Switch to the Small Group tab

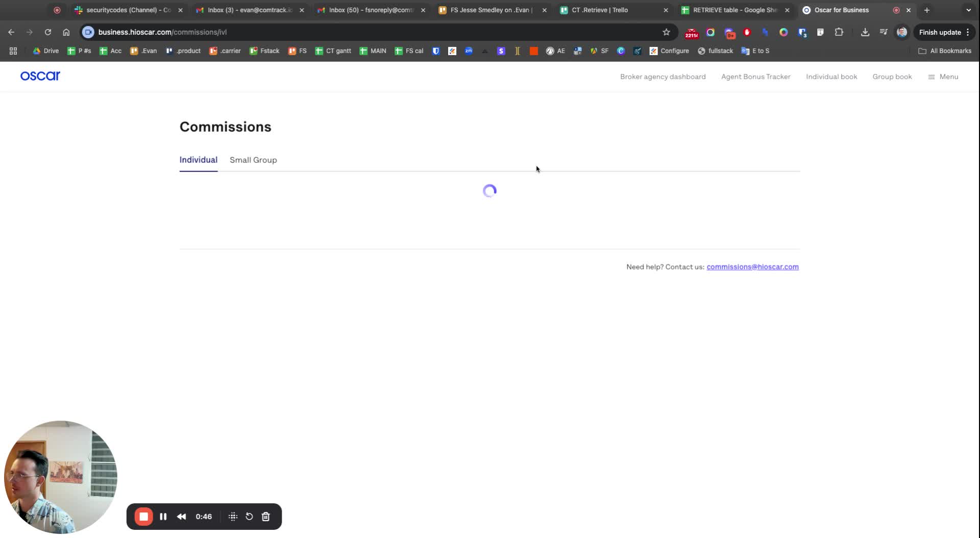(253, 160)
